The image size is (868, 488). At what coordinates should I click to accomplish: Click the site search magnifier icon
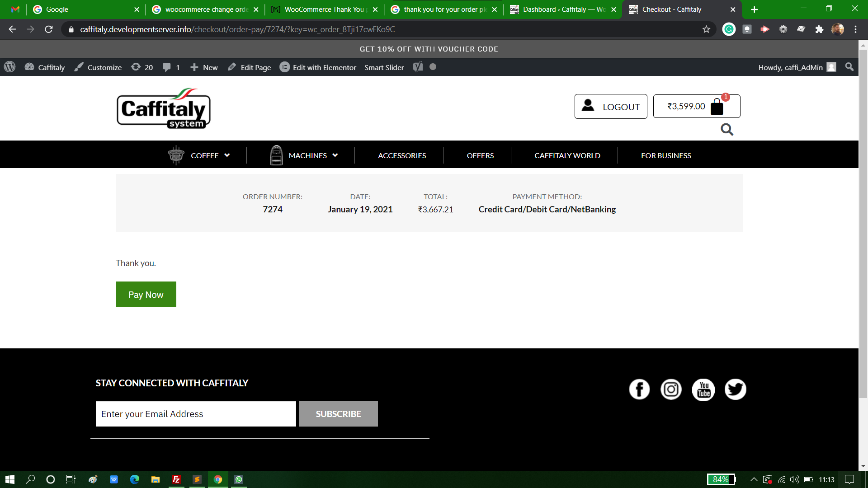[726, 130]
